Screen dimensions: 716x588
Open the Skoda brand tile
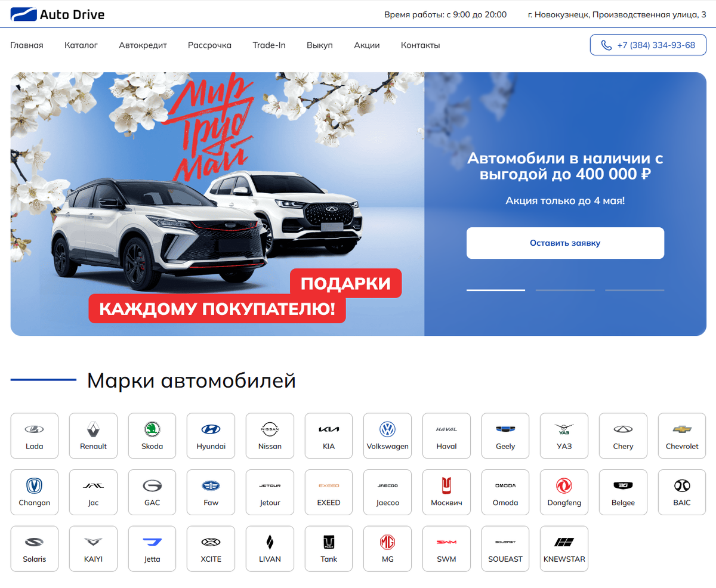[152, 436]
